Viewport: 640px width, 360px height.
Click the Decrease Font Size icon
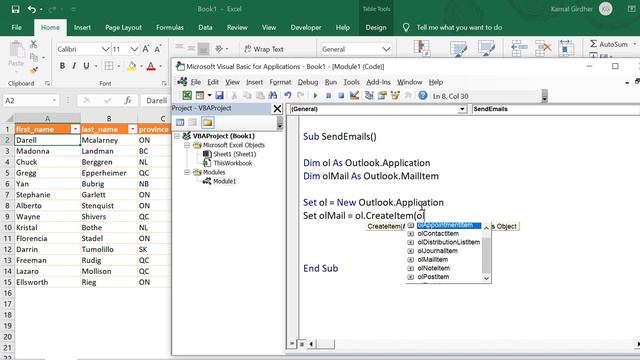158,49
